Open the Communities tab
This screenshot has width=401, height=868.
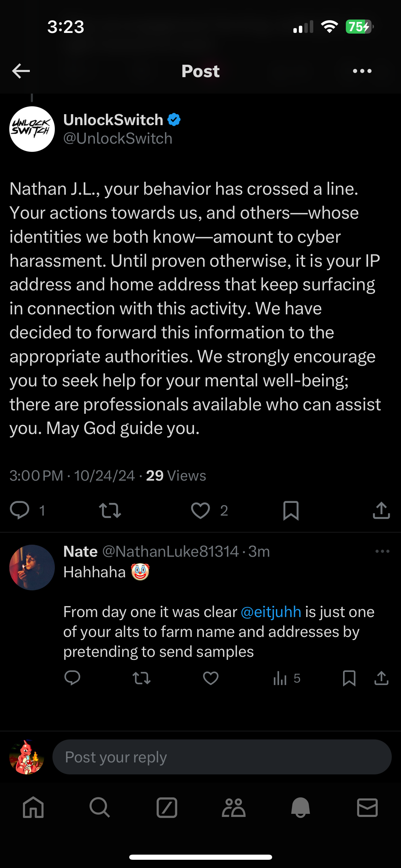tap(234, 808)
